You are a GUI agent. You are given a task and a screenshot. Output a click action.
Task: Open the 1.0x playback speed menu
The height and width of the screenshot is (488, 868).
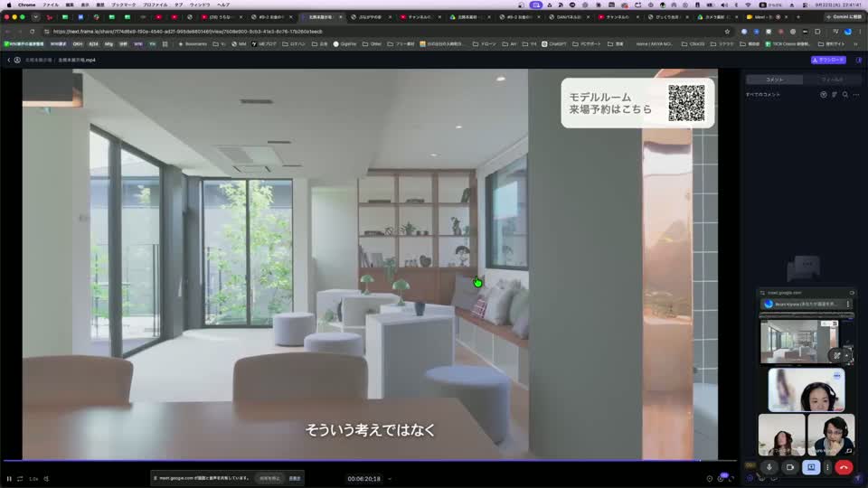click(33, 479)
